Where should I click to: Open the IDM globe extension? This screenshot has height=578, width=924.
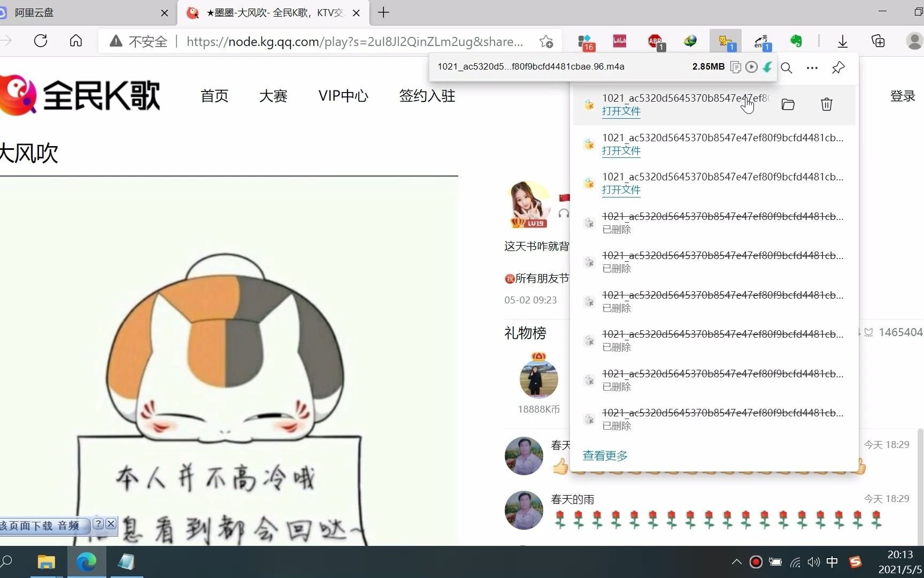tap(690, 41)
